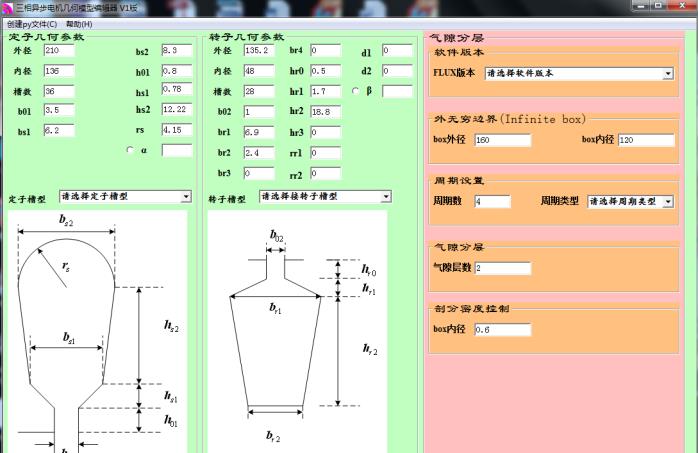Screen dimensions: 698x453
Task: Click the stator 外径 field showing 210
Action: coord(58,50)
